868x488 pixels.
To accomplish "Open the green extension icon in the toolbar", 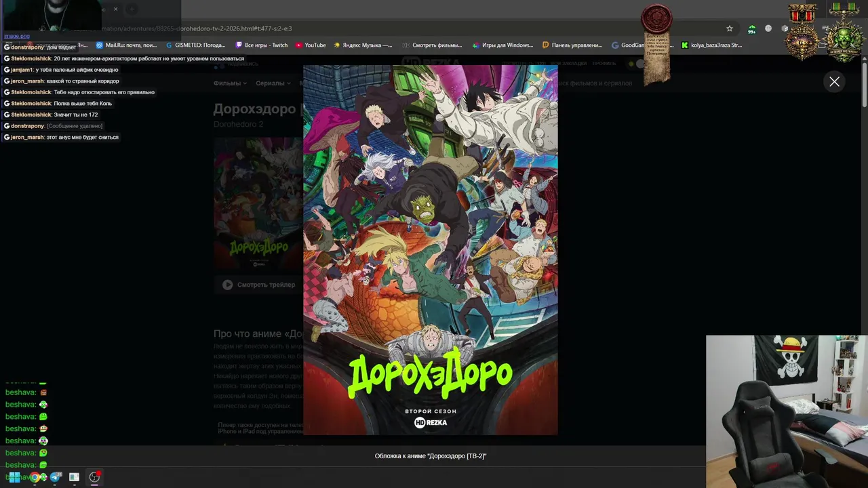I will pyautogui.click(x=751, y=29).
